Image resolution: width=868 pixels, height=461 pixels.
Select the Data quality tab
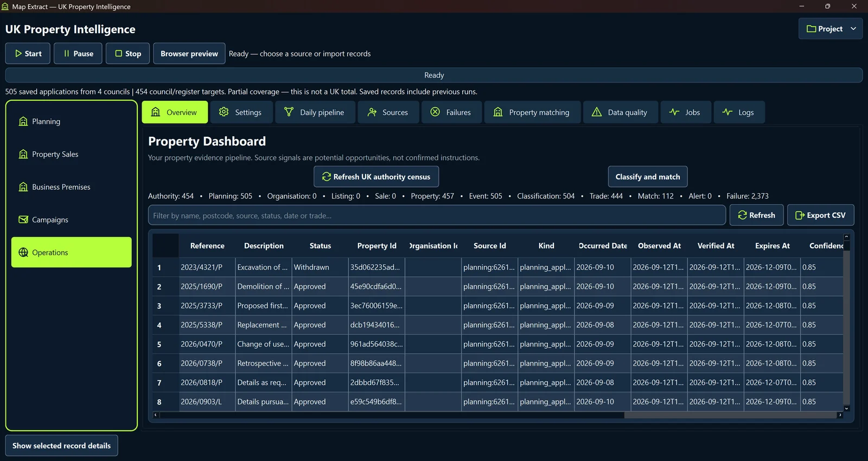click(621, 112)
